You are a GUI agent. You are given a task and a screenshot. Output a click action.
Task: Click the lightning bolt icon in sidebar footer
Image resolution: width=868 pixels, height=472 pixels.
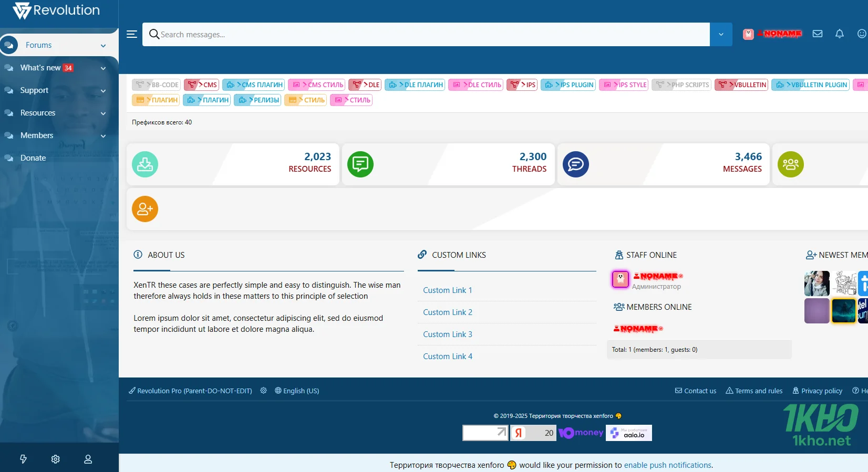pos(23,459)
